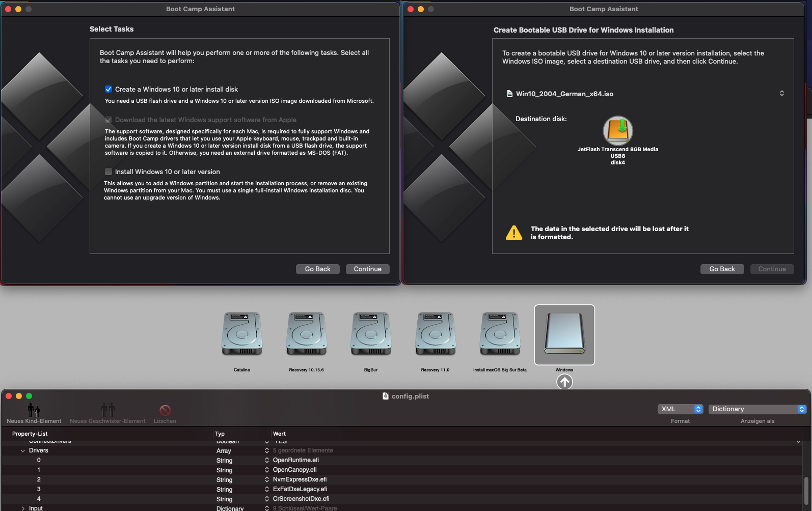Screen dimensions: 812x511
Task: Click the Löschen delete icon
Action: [x=165, y=410]
